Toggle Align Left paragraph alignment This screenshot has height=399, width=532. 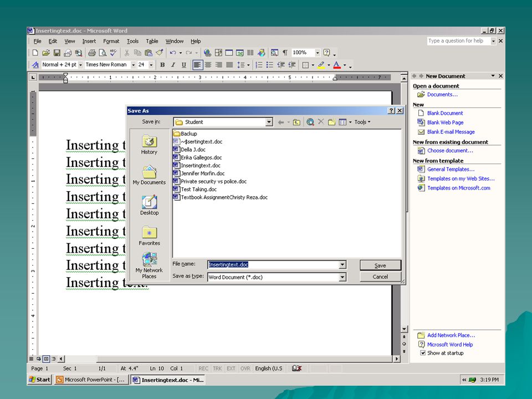click(x=197, y=65)
